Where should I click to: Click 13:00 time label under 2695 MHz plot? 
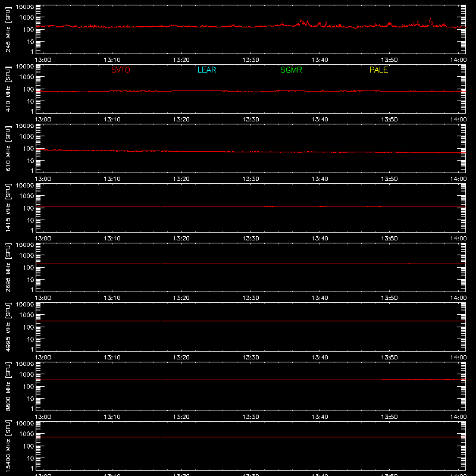(x=43, y=298)
